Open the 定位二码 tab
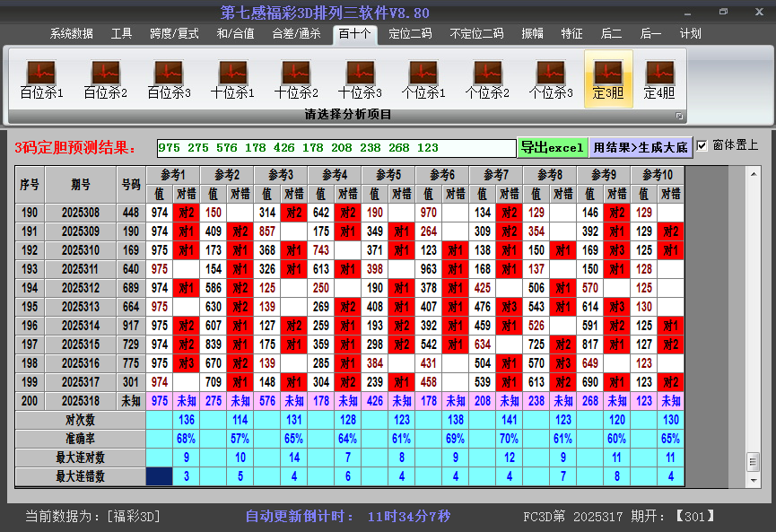 [x=410, y=34]
